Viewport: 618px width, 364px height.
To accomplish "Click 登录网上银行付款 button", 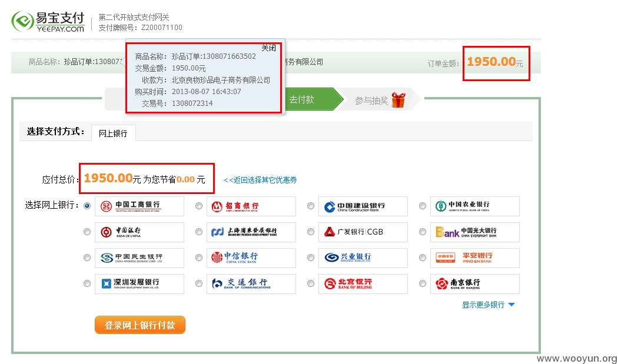I will [140, 325].
